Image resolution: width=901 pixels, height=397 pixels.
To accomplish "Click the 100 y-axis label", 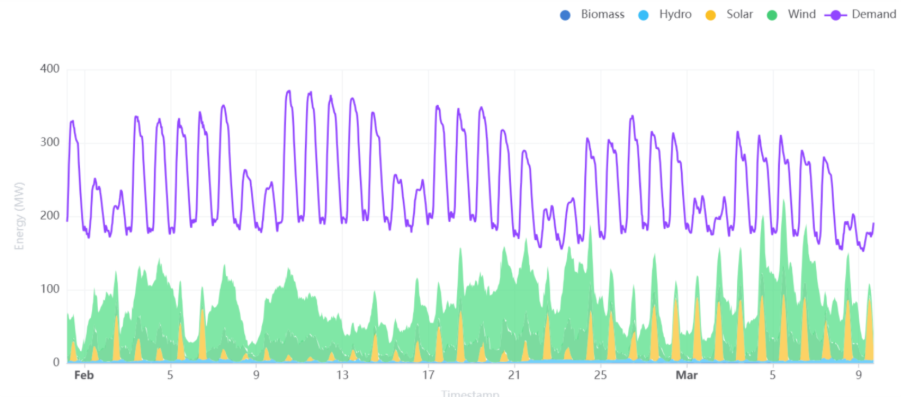I will click(49, 289).
